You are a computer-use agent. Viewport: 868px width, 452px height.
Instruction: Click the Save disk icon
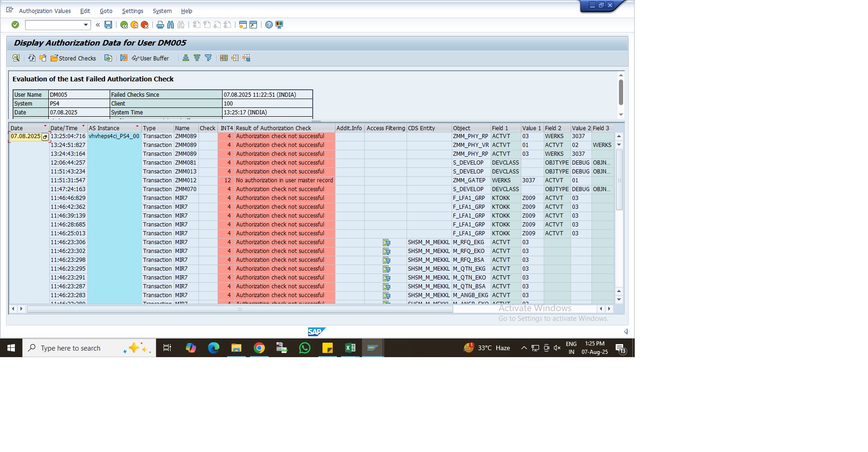point(108,25)
